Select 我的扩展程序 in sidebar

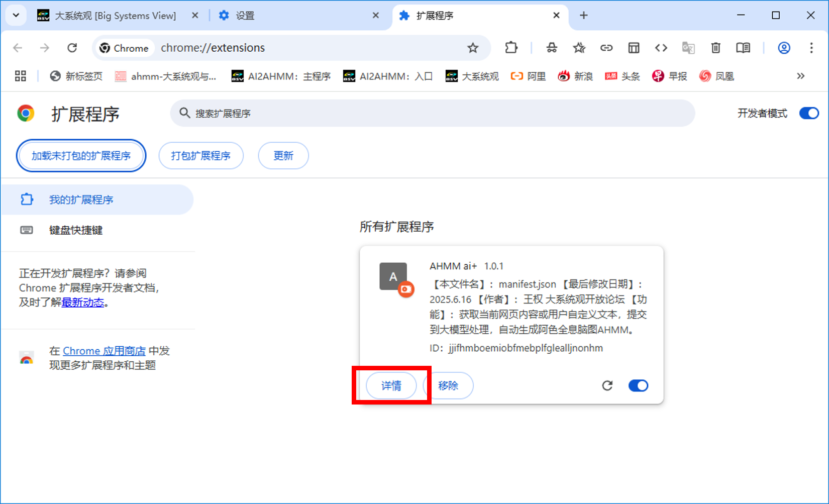(x=97, y=199)
